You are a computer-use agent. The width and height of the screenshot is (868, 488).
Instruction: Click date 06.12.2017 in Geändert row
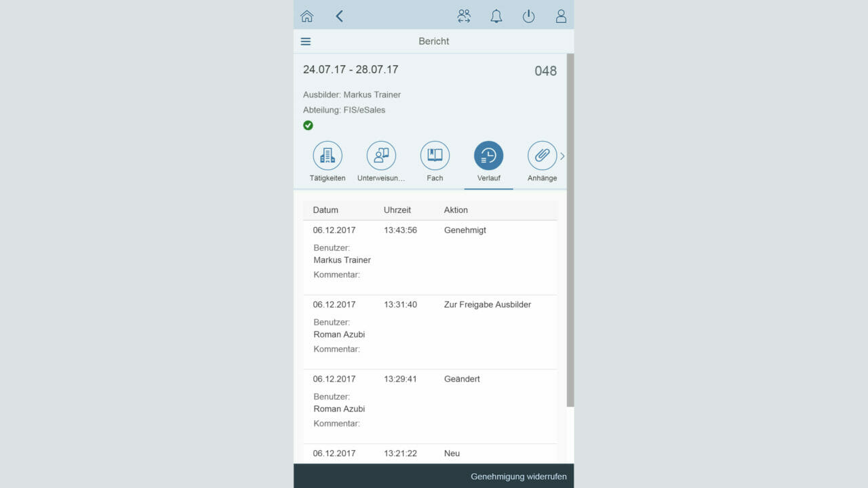[334, 379]
